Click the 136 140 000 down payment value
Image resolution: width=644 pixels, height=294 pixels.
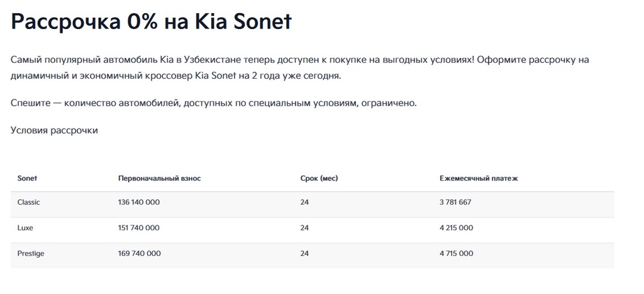click(138, 202)
